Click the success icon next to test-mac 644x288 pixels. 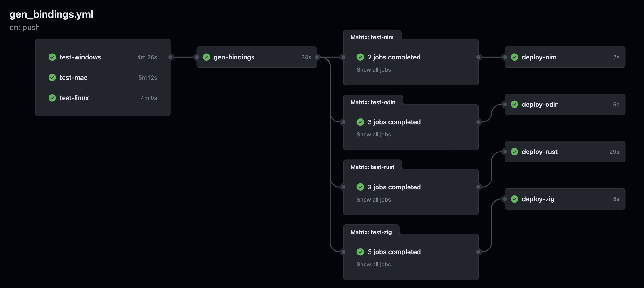tap(52, 77)
